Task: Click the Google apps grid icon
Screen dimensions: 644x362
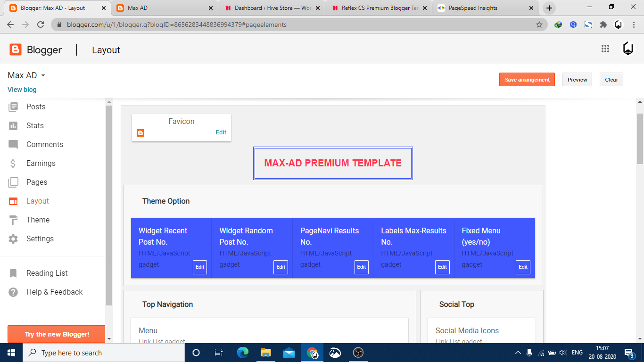Action: (x=605, y=49)
